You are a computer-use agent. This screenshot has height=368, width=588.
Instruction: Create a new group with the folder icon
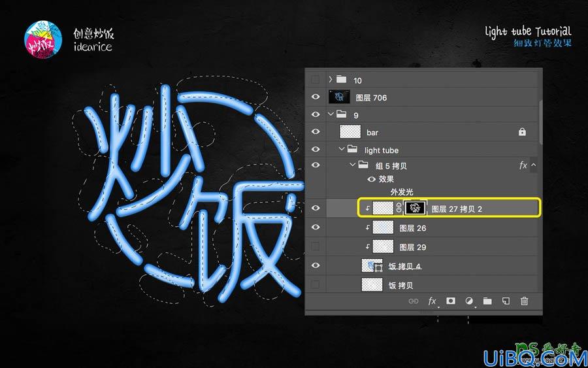[x=487, y=301]
